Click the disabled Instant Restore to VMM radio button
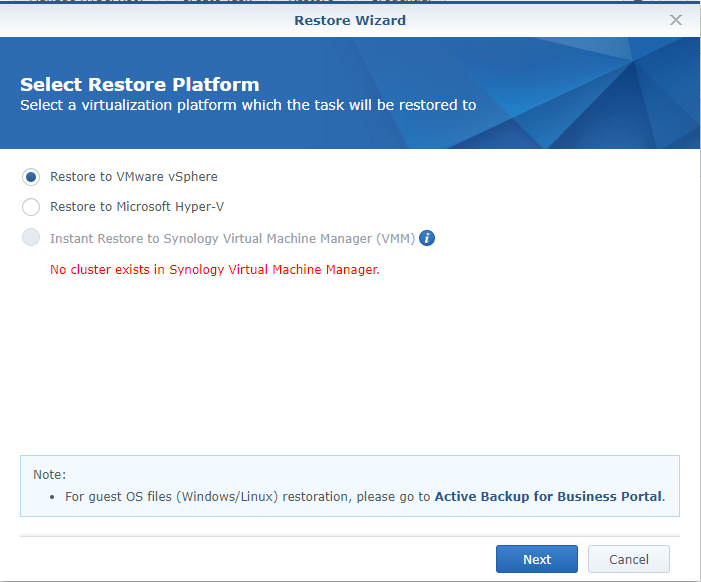 point(31,238)
